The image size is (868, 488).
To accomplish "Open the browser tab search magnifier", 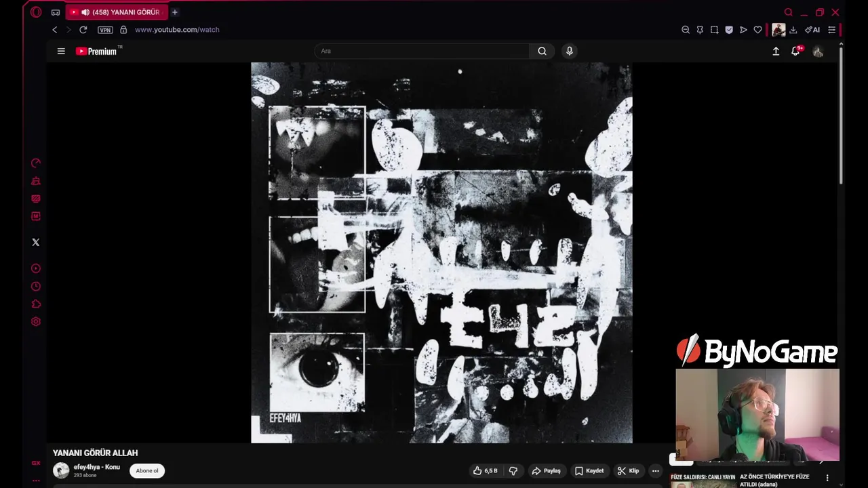I will tap(788, 12).
